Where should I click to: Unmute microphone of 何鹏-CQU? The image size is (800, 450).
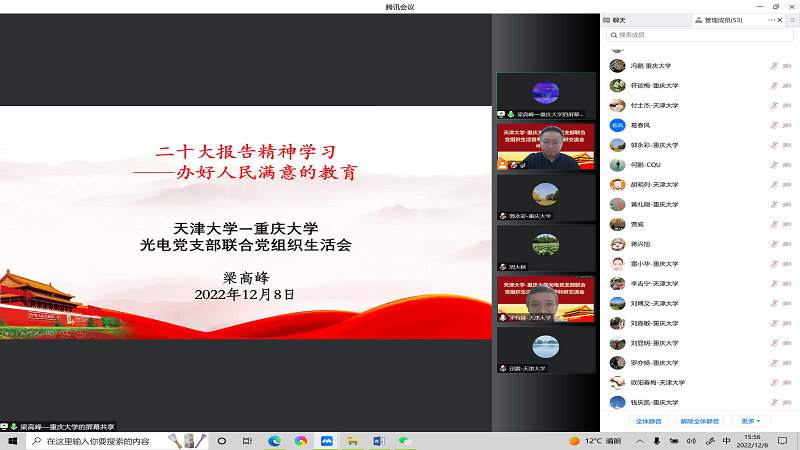[773, 165]
